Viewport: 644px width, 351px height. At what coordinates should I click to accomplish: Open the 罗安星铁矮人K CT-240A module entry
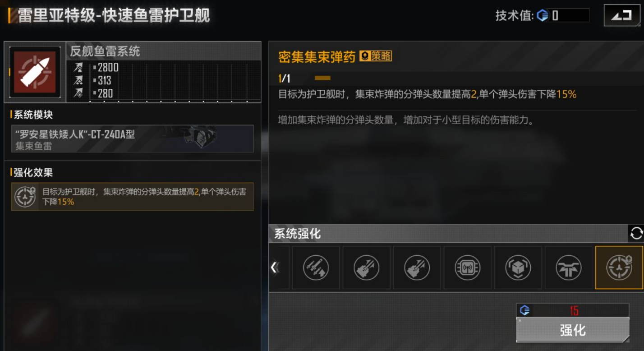tap(133, 139)
